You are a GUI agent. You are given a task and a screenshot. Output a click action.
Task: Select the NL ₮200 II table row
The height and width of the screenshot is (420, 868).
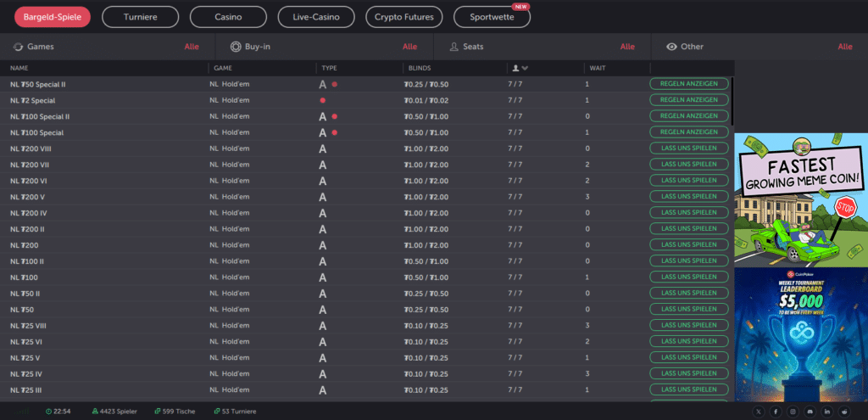(x=367, y=229)
